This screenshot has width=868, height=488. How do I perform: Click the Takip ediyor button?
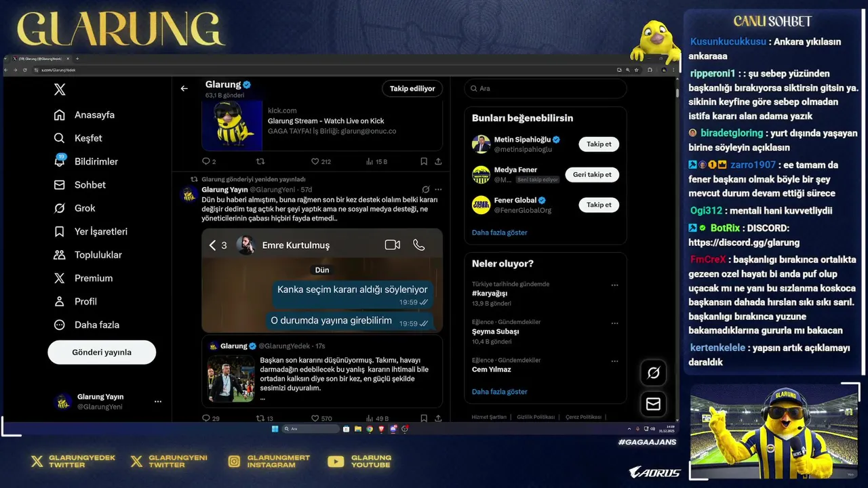(x=412, y=88)
